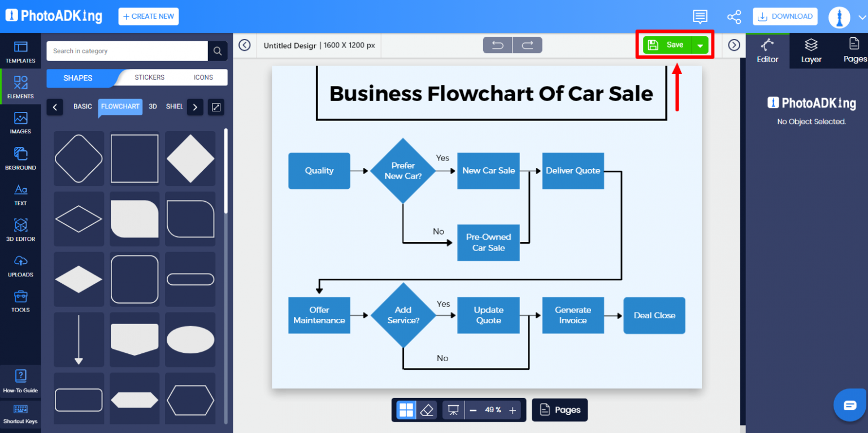
Task: Toggle transparent background with the eraser icon
Action: tap(427, 409)
